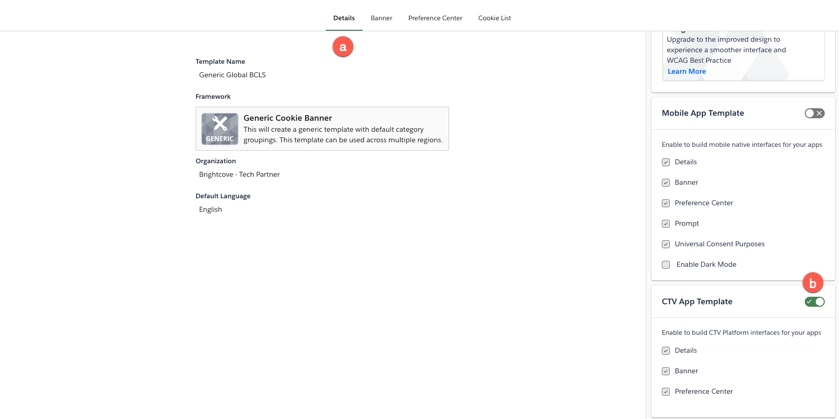This screenshot has width=839, height=419.
Task: Go to the Cookie List tab
Action: (x=494, y=18)
